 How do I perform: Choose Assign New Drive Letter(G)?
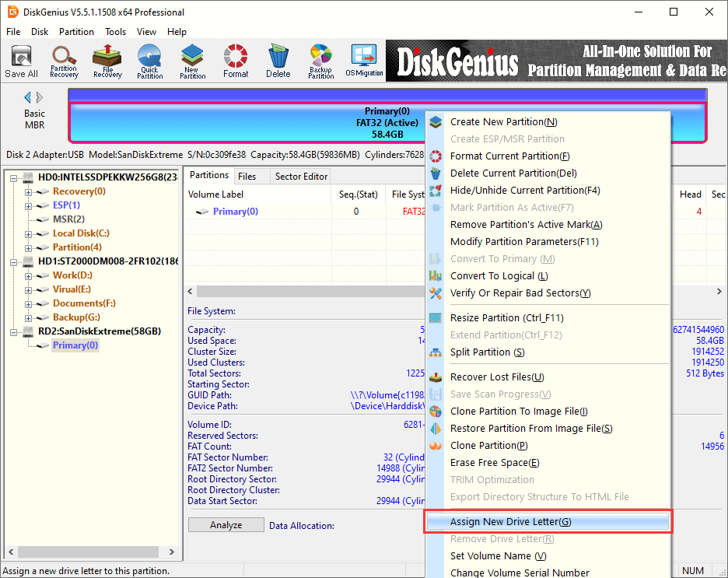(x=547, y=522)
